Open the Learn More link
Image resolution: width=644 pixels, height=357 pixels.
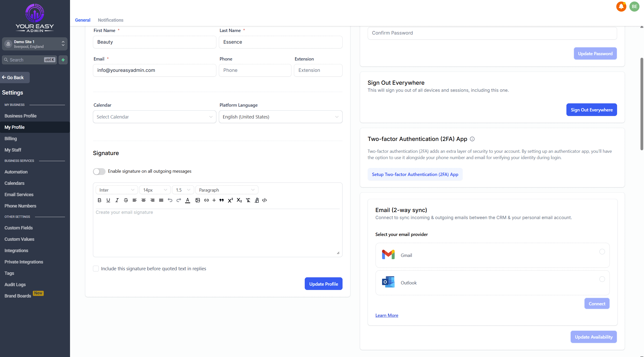(387, 315)
